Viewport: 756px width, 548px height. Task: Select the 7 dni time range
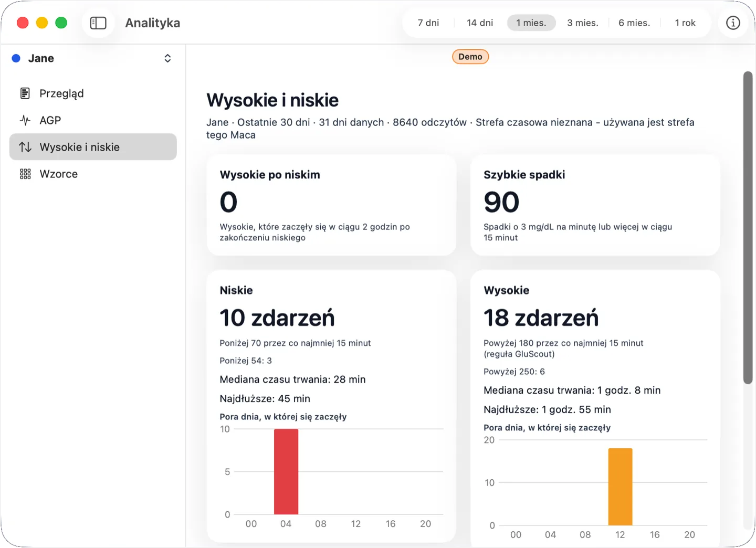[428, 23]
